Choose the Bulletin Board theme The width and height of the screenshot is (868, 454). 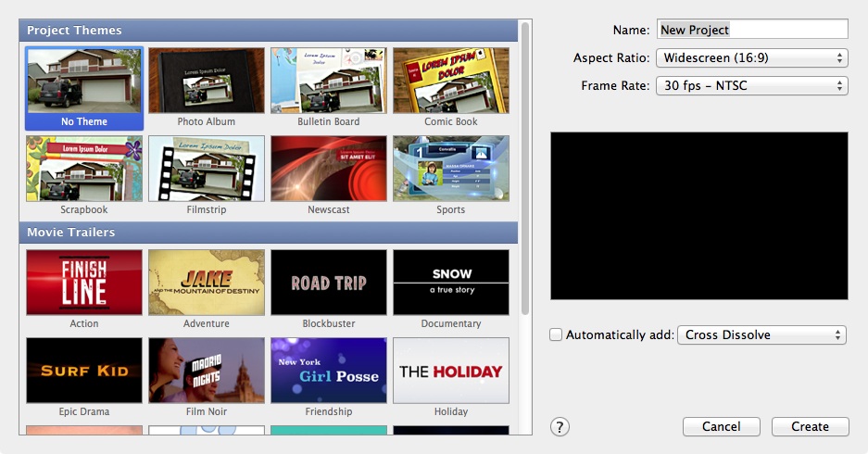(329, 81)
